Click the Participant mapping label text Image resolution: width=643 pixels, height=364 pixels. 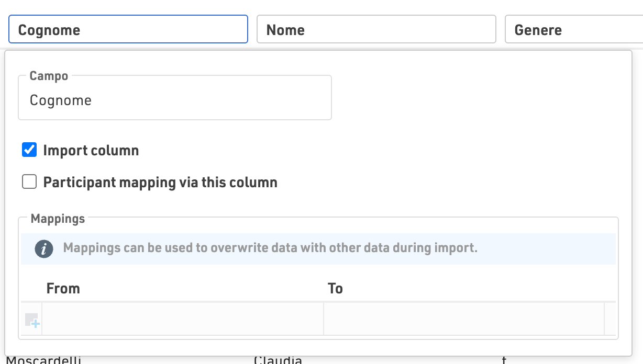pos(160,182)
